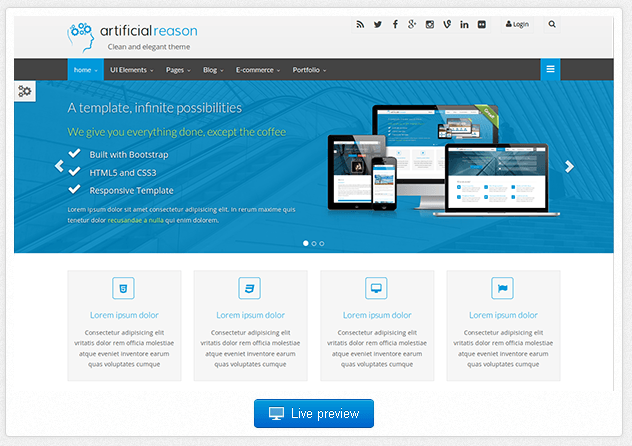Switch to the third slider dot
The height and width of the screenshot is (446, 632).
click(322, 243)
